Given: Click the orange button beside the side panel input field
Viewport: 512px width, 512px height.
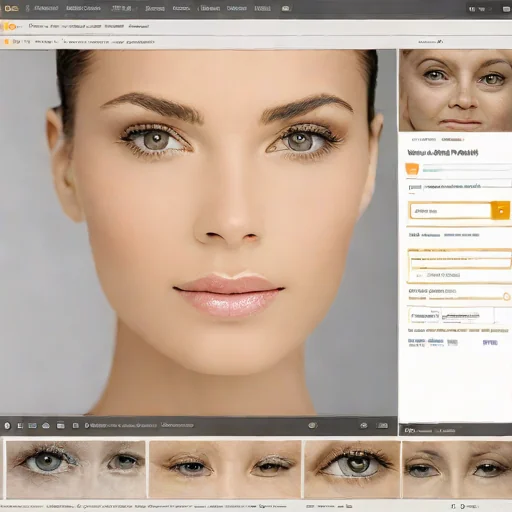Looking at the screenshot, I should coord(501,211).
